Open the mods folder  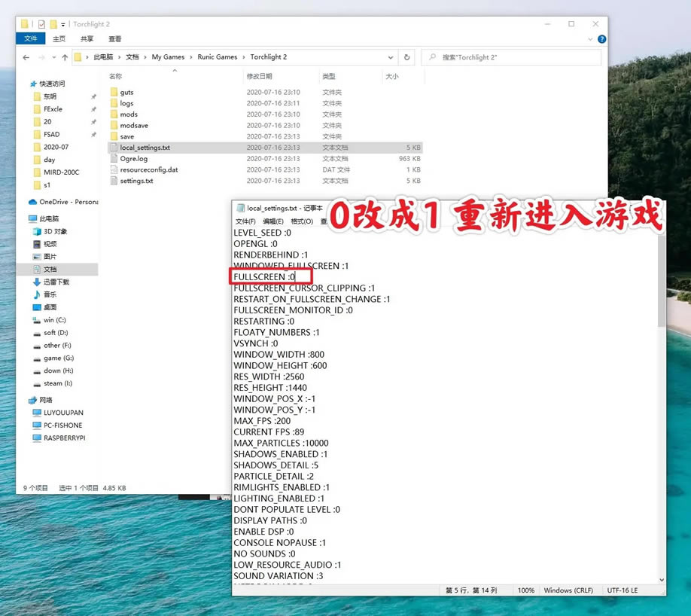pyautogui.click(x=129, y=114)
